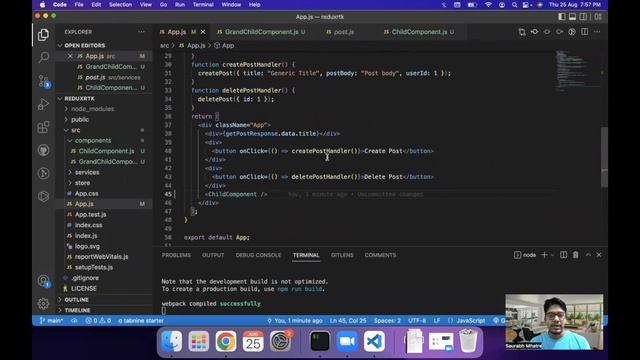Click the Open Changes compare icon
The image size is (640, 360).
522,32
